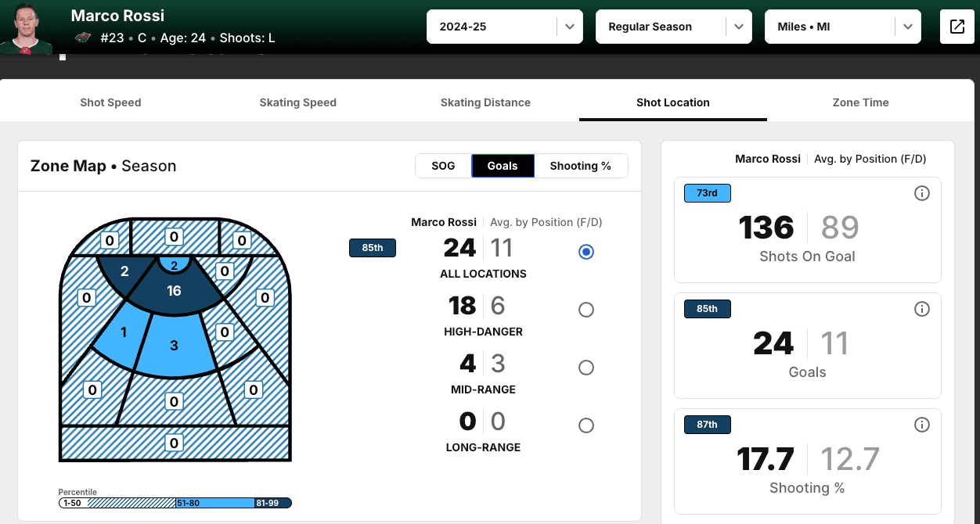The image size is (980, 524).
Task: Switch to the Shot Speed tab
Action: click(110, 102)
